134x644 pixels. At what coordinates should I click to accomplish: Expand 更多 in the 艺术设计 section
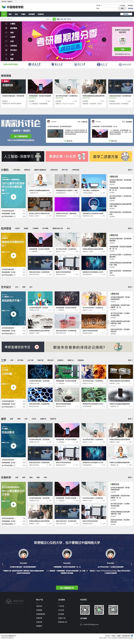(130, 287)
